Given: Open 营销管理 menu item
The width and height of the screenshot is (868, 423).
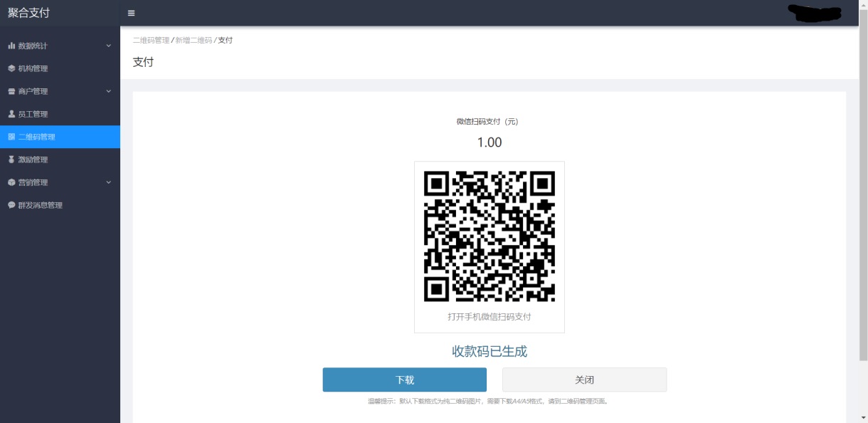Looking at the screenshot, I should (60, 182).
